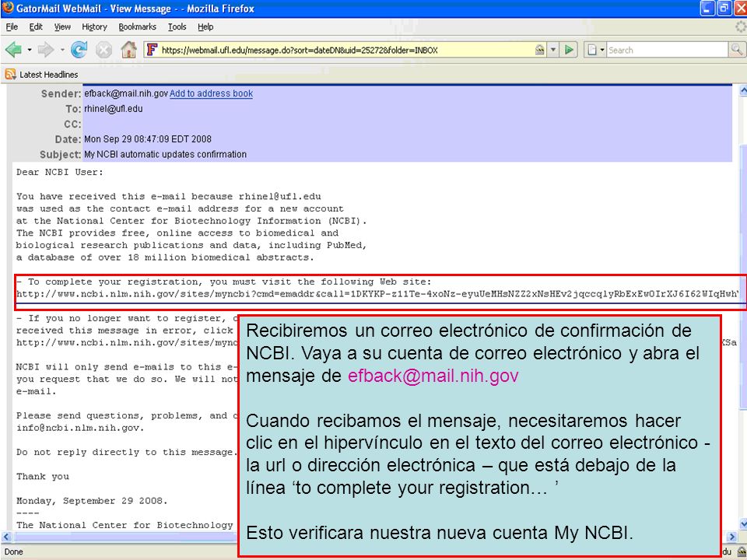The width and height of the screenshot is (747, 560).
Task: Click the Back arrow navigation button
Action: coord(14,50)
